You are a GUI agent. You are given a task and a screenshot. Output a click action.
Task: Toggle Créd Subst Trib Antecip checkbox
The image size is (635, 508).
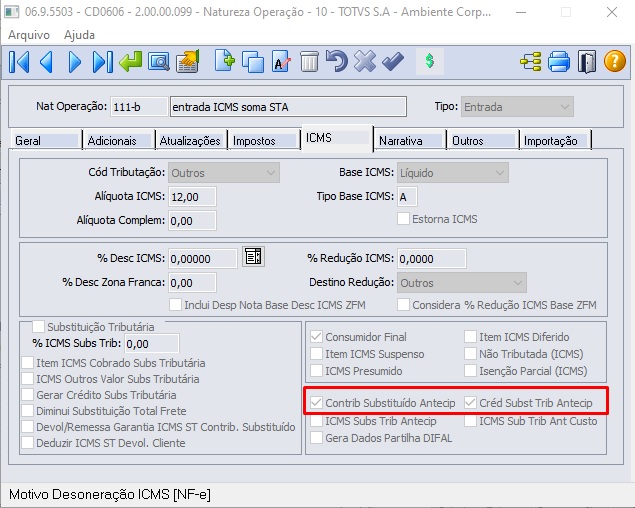(470, 403)
